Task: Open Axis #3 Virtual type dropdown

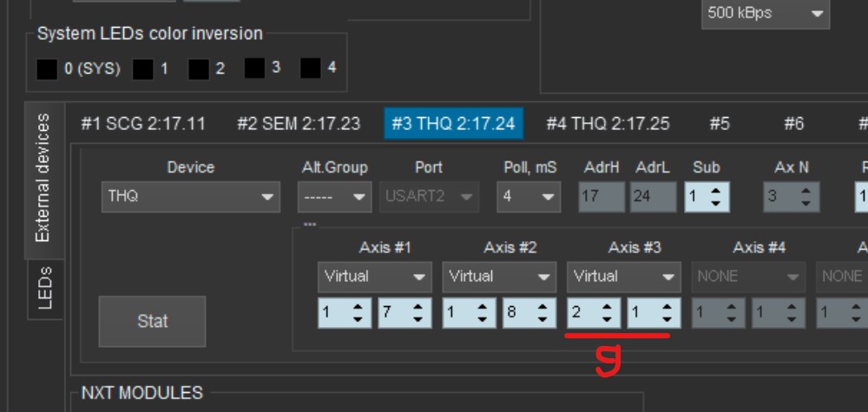Action: click(x=624, y=277)
